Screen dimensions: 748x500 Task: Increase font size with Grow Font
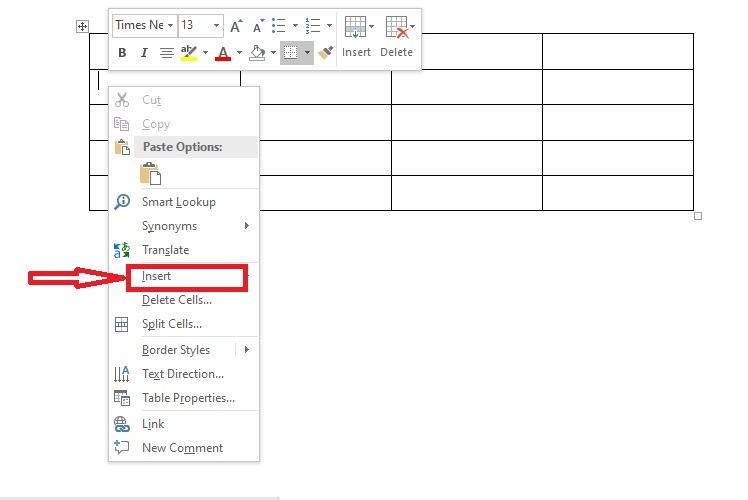(236, 26)
